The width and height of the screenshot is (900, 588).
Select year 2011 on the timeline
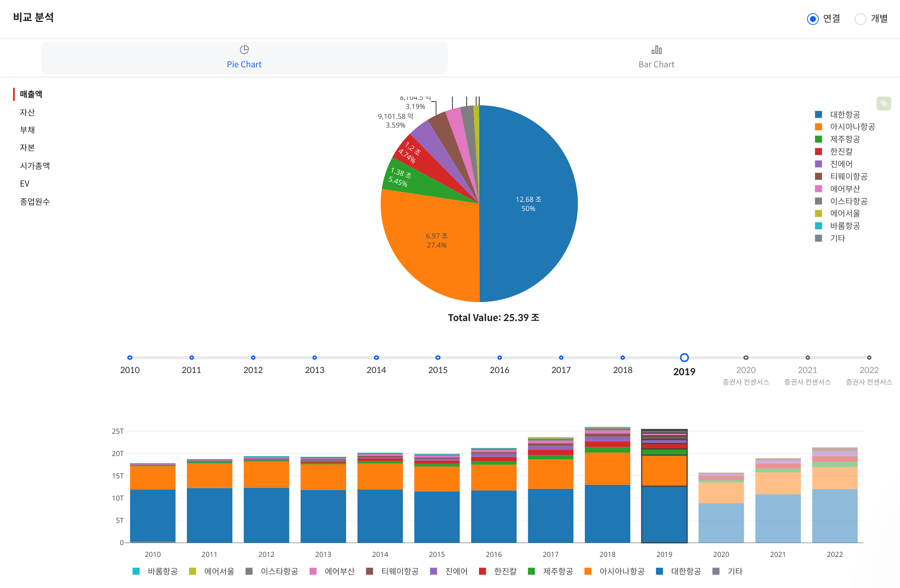(191, 358)
